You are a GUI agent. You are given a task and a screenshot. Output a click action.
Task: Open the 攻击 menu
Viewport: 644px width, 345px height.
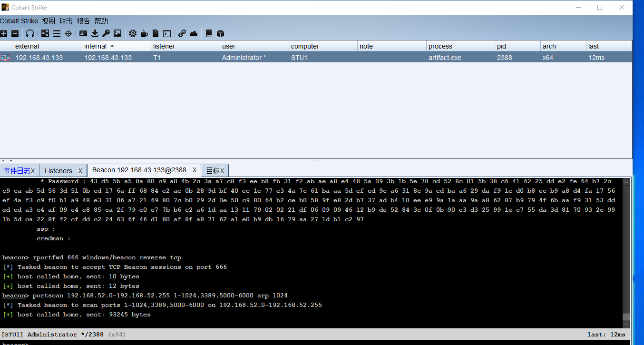66,21
